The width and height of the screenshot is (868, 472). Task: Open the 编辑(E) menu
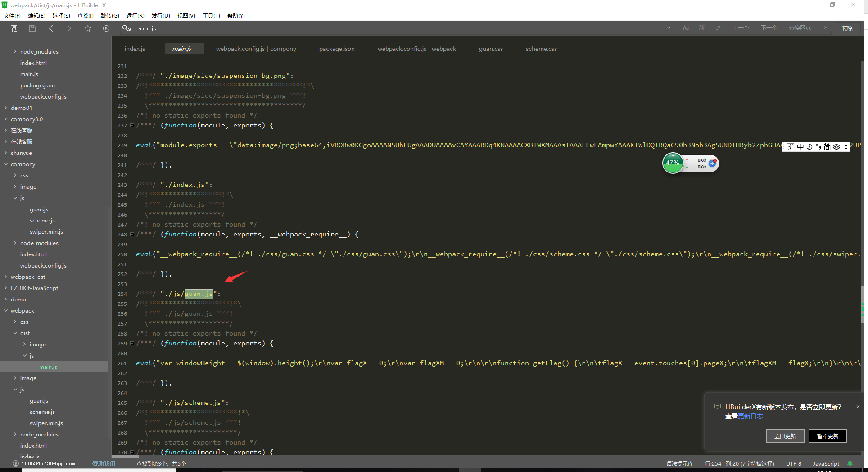tap(36, 16)
